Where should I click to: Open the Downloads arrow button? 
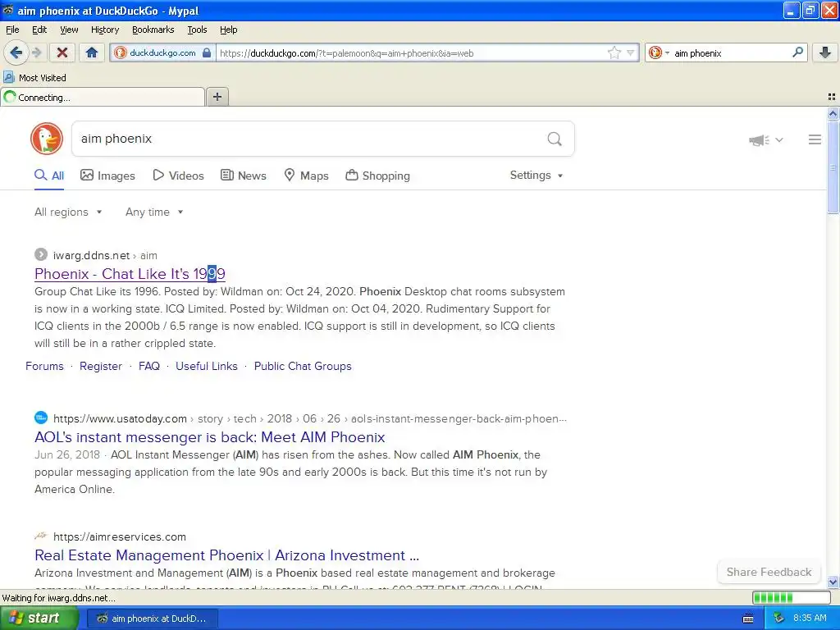[825, 52]
